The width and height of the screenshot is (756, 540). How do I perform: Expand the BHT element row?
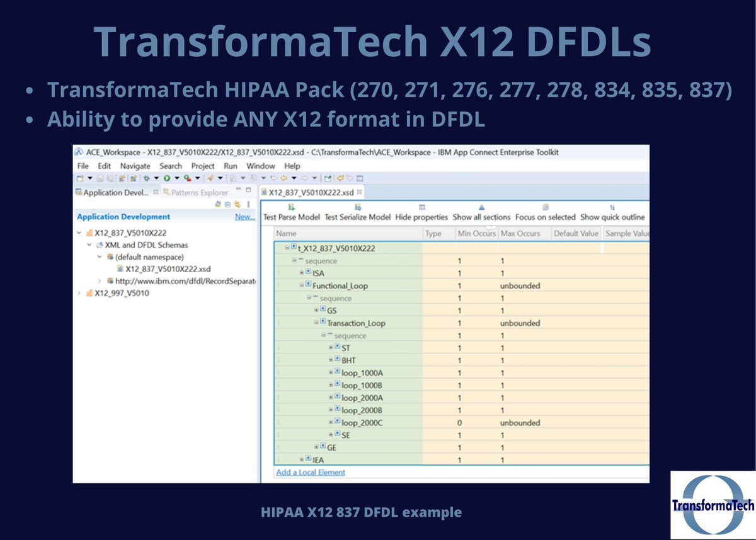(331, 360)
